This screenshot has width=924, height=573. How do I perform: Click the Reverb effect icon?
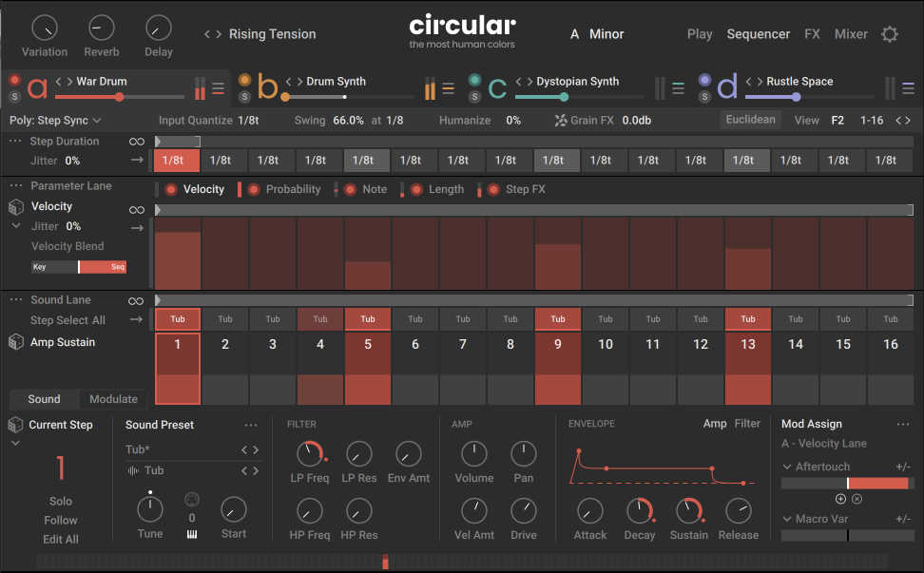click(x=101, y=28)
